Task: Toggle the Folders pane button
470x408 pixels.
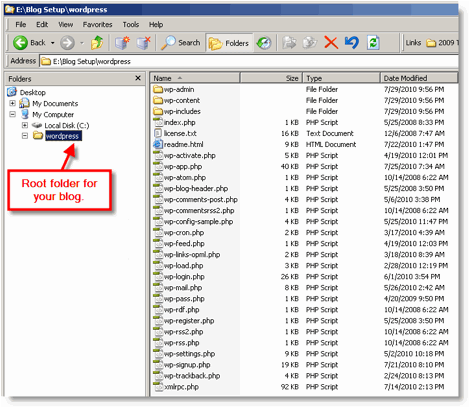Action: point(229,43)
